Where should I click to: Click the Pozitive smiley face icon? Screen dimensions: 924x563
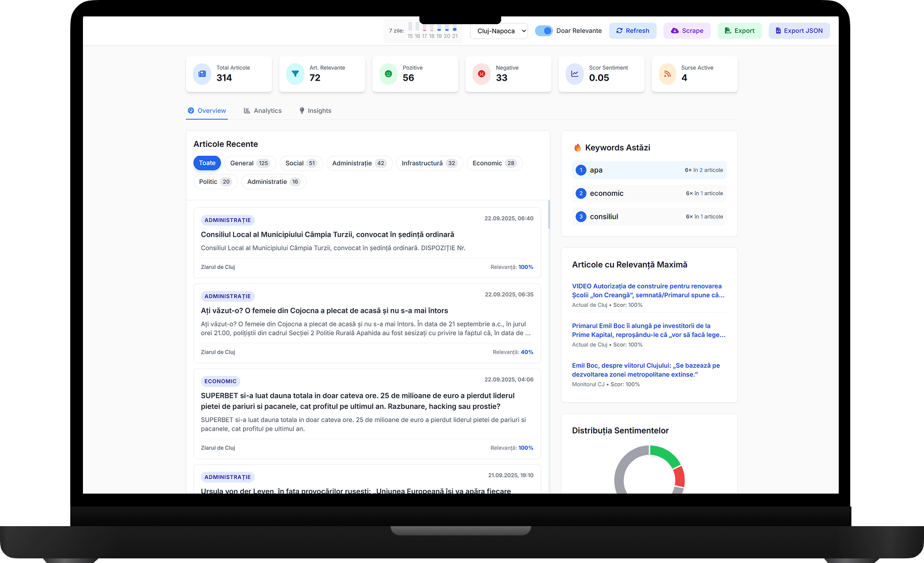tap(388, 74)
